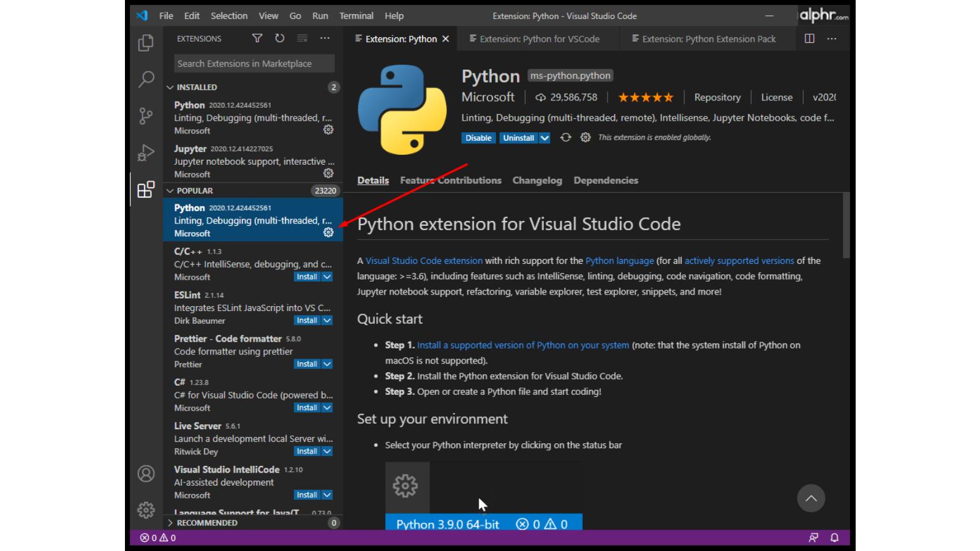Click the scroll-to-top round button

tap(811, 498)
